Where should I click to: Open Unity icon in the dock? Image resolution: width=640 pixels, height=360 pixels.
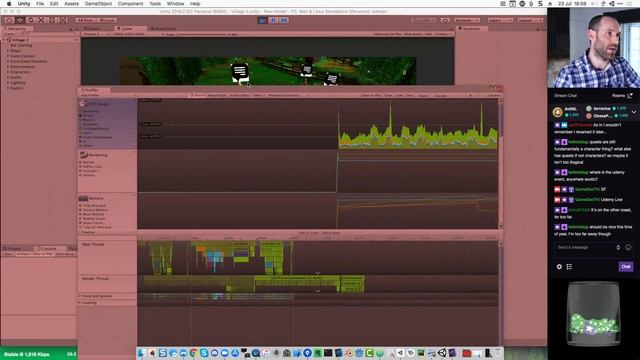click(x=442, y=353)
